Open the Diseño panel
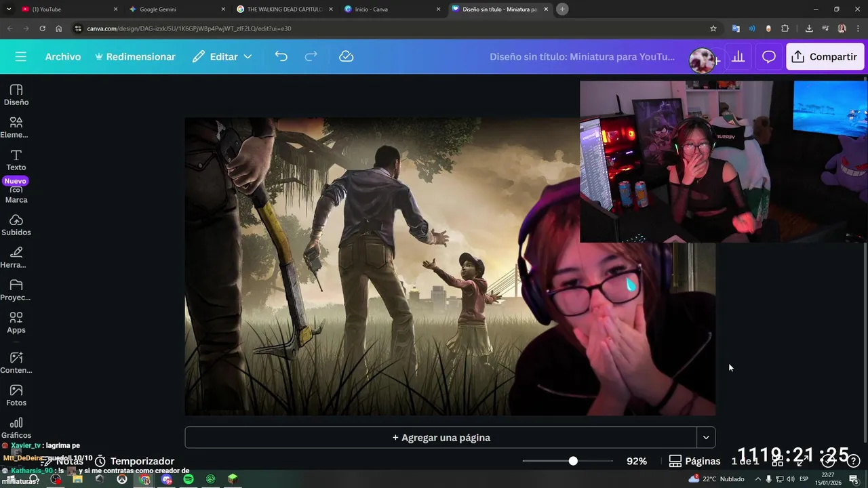The image size is (868, 488). (x=16, y=95)
